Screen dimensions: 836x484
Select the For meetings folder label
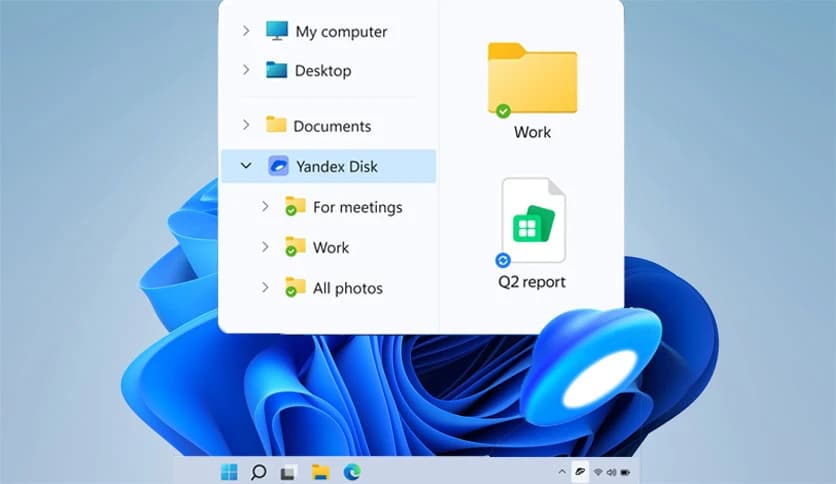[x=358, y=207]
